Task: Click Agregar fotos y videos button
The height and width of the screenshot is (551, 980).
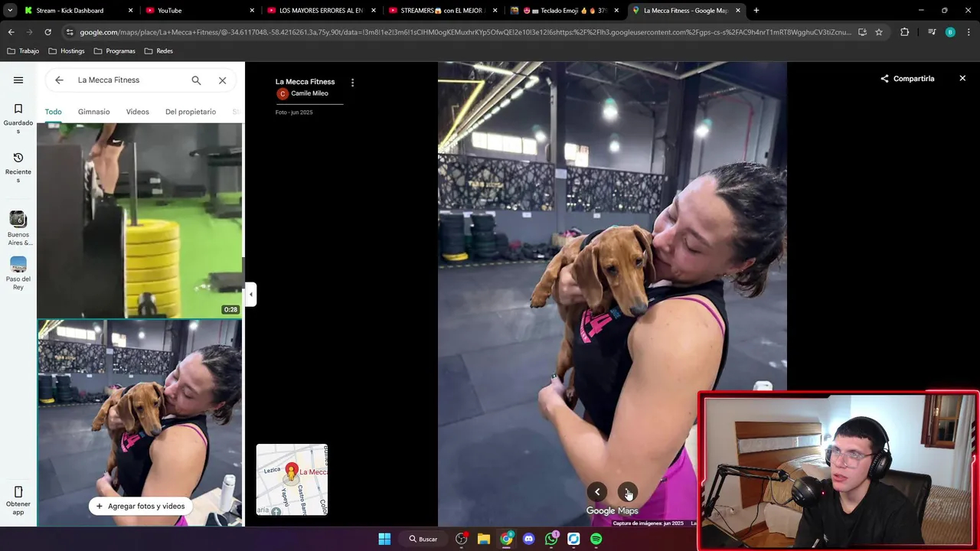Action: click(141, 506)
